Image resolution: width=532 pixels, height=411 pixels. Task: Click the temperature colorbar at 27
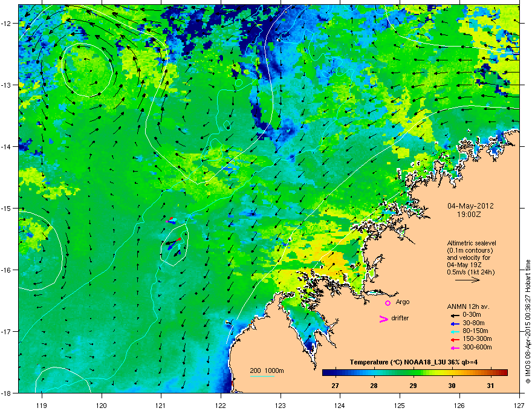(x=335, y=372)
